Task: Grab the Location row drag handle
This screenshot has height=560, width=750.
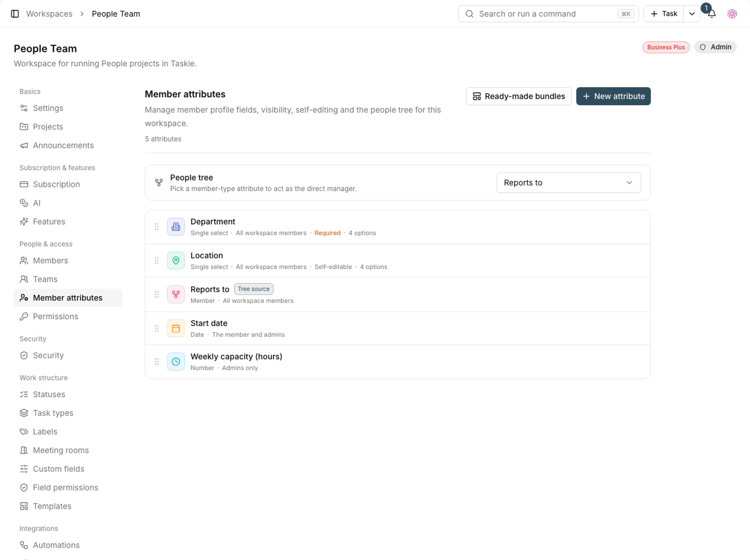Action: pyautogui.click(x=157, y=261)
